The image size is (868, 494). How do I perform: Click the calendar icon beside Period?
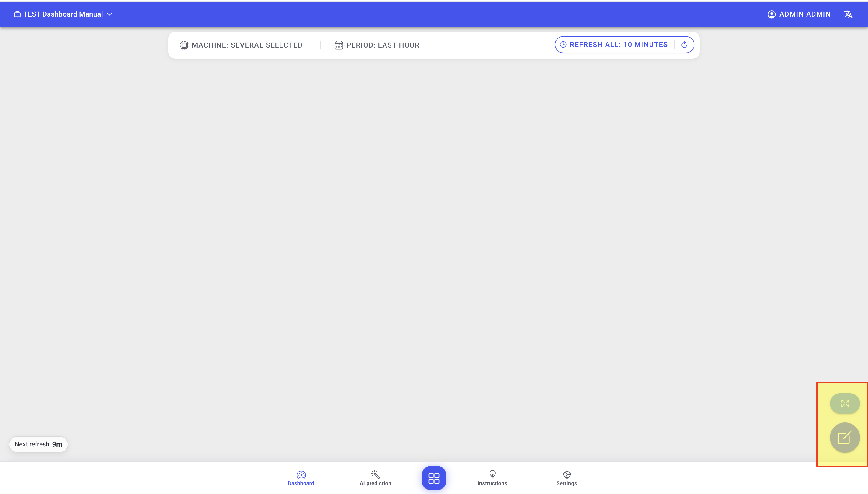point(339,45)
